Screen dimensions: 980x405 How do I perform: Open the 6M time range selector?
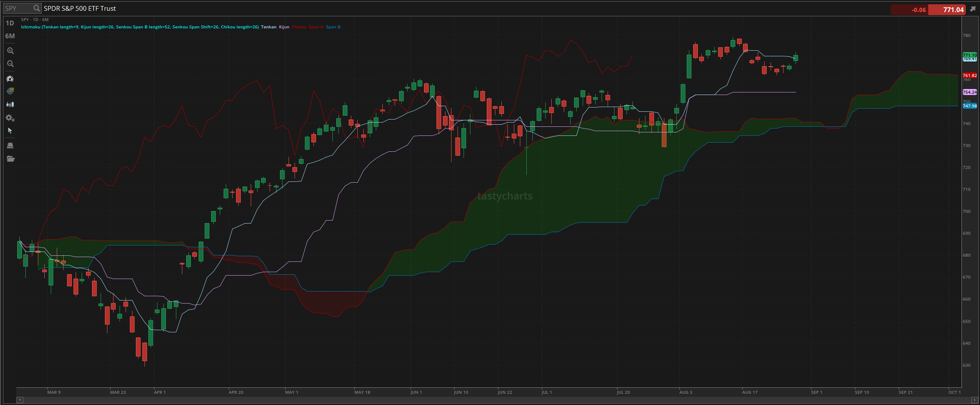[10, 36]
